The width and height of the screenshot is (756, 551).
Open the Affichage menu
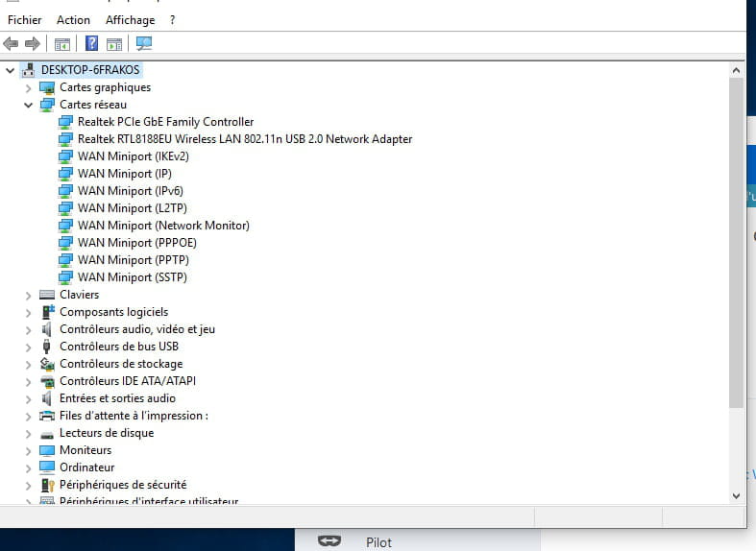tap(130, 19)
